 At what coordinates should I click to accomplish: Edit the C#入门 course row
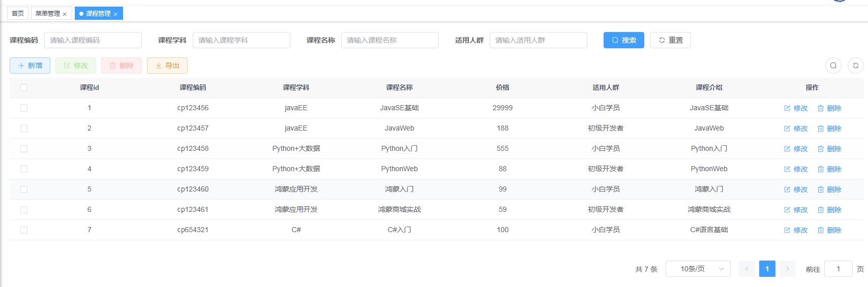796,230
